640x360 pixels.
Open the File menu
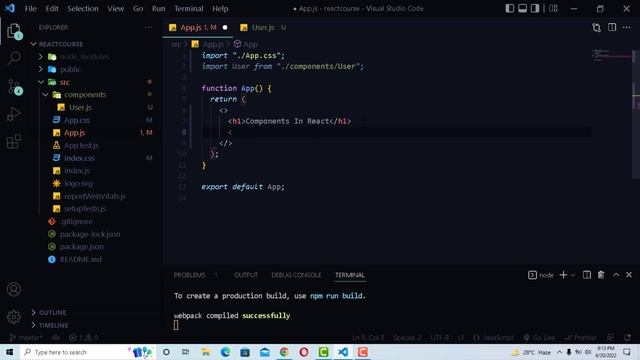pos(31,9)
